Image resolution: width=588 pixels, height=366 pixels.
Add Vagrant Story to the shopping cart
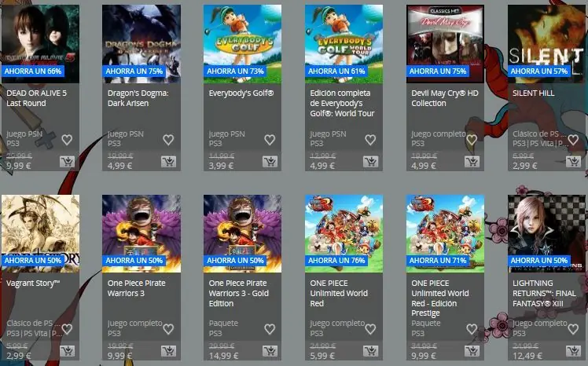67,351
